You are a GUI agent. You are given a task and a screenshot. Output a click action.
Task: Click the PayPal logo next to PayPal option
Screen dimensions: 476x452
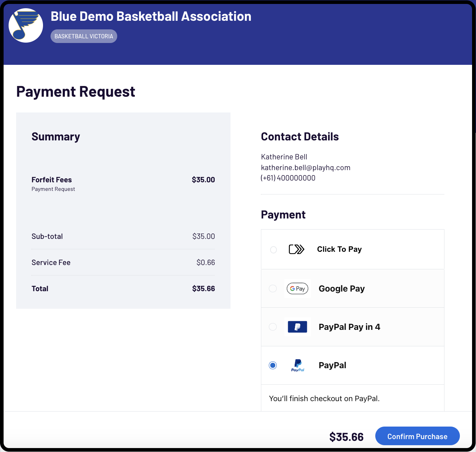coord(297,365)
